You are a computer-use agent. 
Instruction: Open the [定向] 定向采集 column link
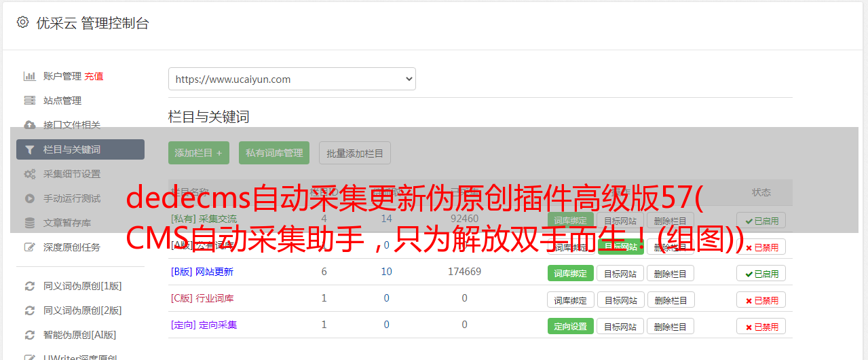click(204, 325)
